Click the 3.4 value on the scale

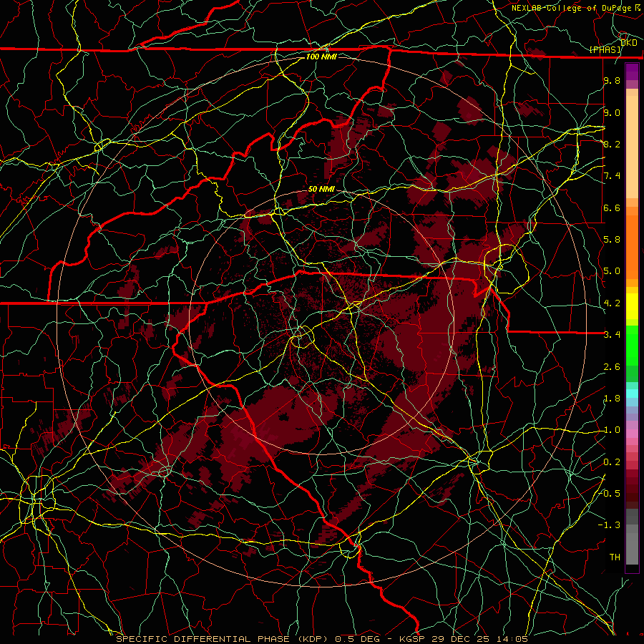click(612, 335)
